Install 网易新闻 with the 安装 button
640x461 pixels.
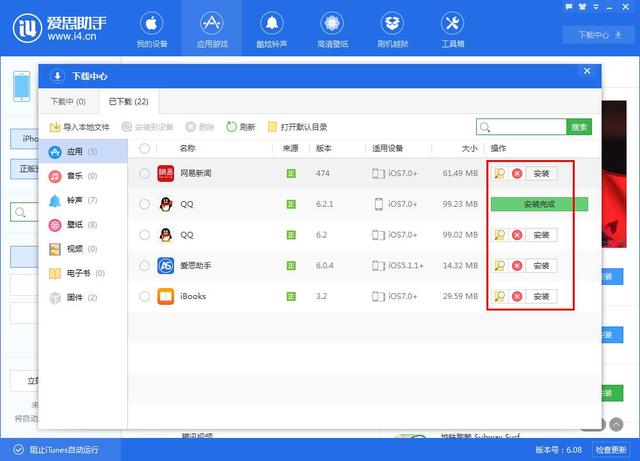[541, 174]
